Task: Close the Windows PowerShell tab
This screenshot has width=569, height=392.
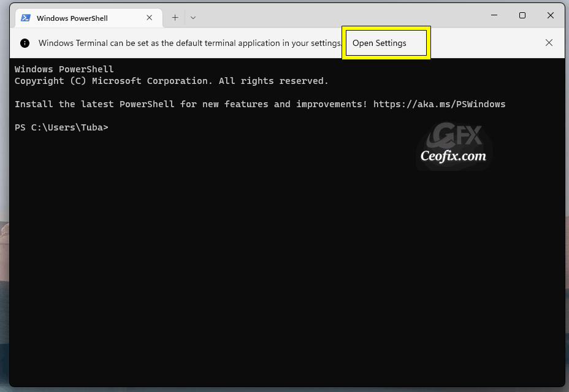Action: point(149,18)
